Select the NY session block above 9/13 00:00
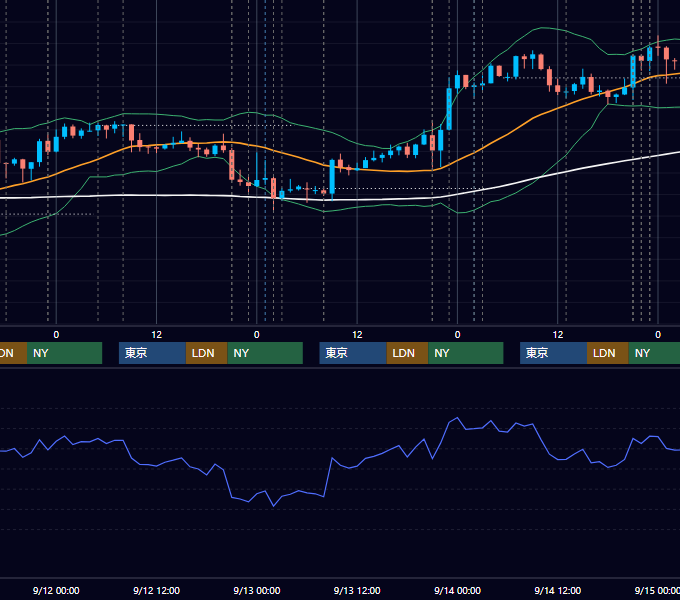 265,353
